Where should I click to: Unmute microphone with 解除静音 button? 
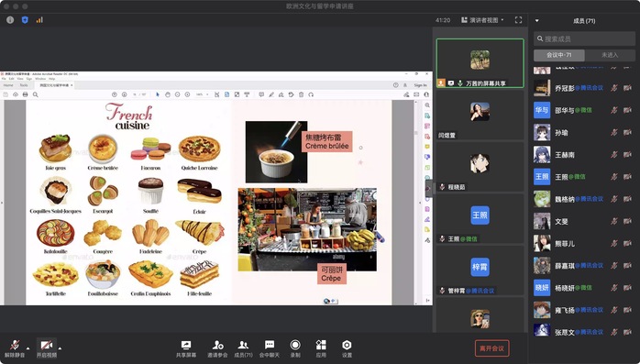point(15,349)
